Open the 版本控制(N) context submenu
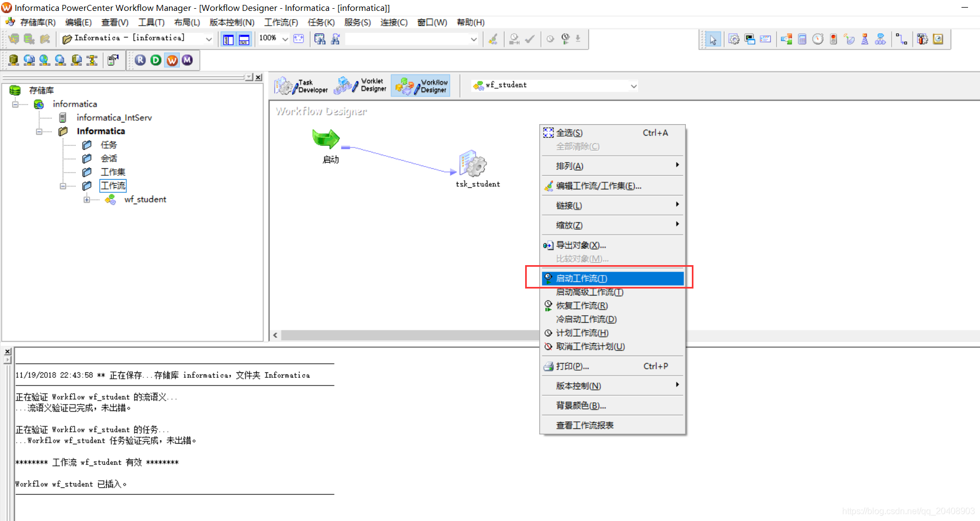The height and width of the screenshot is (521, 980). pyautogui.click(x=613, y=385)
